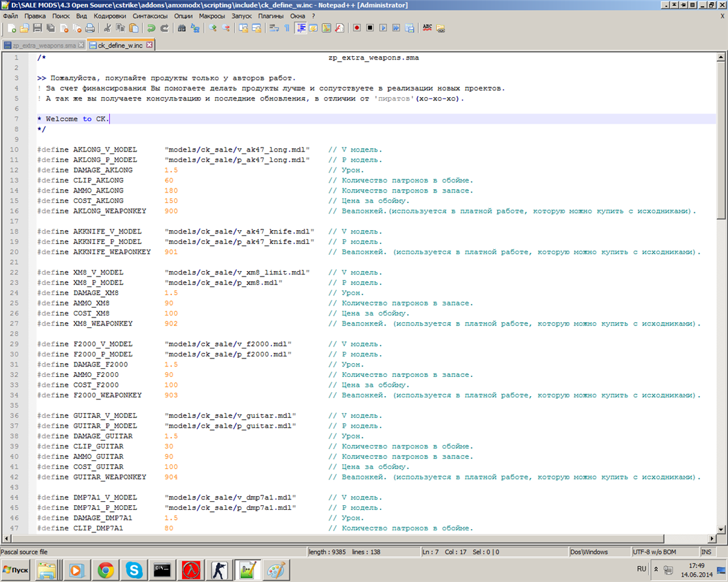Image resolution: width=728 pixels, height=582 pixels.
Task: Click the Copy toolbar icon
Action: (x=120, y=28)
